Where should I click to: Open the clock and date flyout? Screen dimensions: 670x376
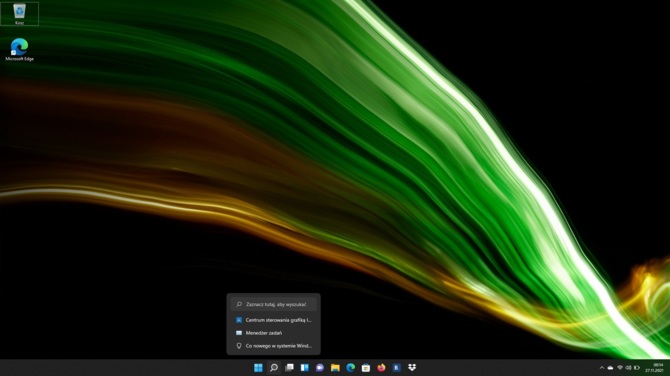click(655, 367)
